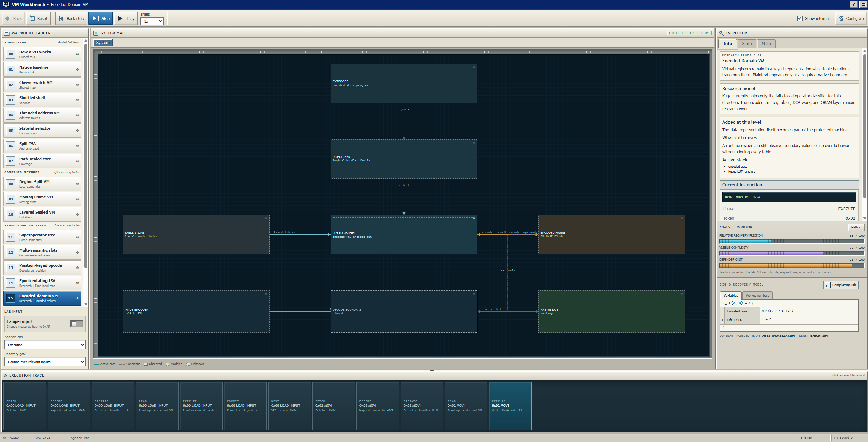Click the System Map panel icon
This screenshot has height=442, width=868.
click(x=96, y=33)
